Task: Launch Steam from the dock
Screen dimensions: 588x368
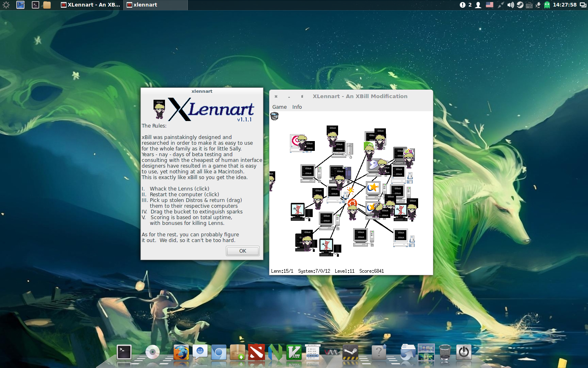Action: tap(350, 352)
